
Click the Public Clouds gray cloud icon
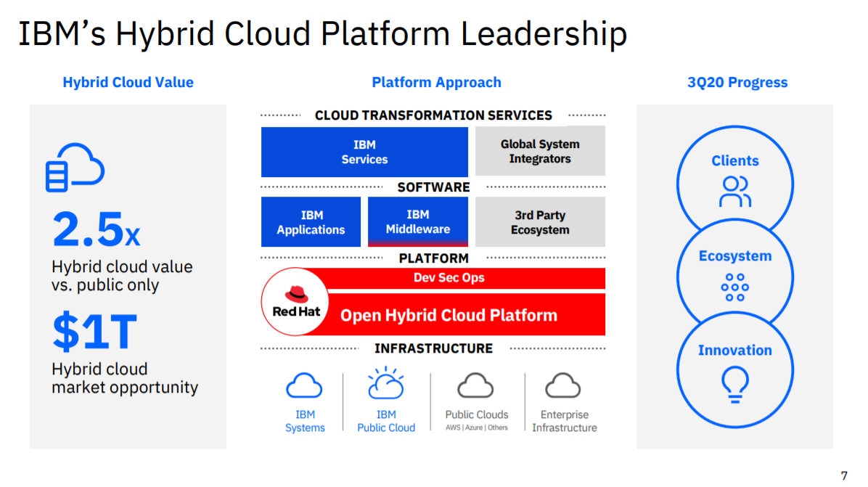click(x=475, y=385)
